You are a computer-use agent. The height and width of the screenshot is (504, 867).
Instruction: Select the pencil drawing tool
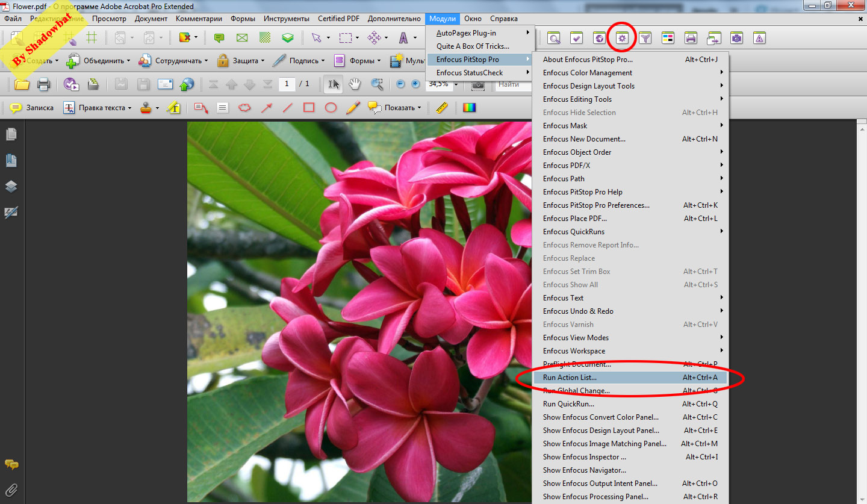tap(353, 108)
